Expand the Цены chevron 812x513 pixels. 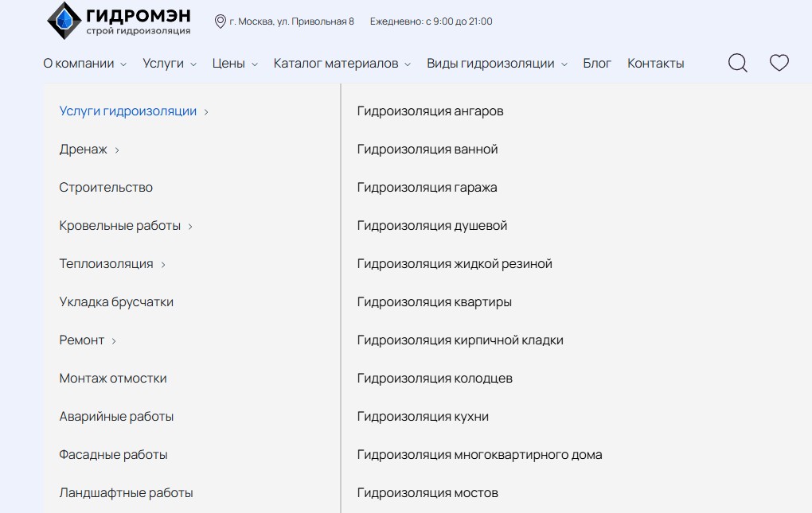pyautogui.click(x=255, y=64)
